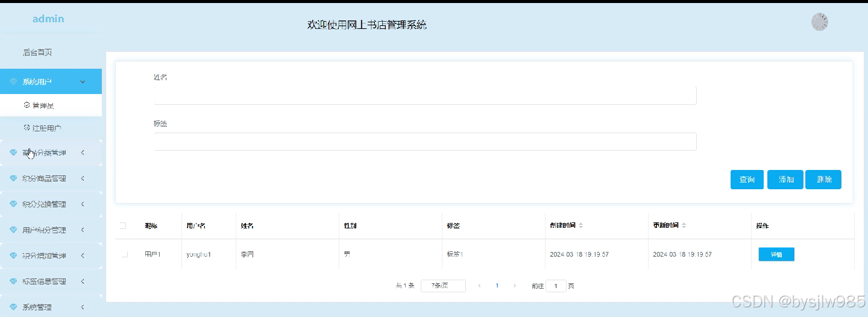The height and width of the screenshot is (317, 868).
Task: Focus the 标签 search input field
Action: click(425, 142)
